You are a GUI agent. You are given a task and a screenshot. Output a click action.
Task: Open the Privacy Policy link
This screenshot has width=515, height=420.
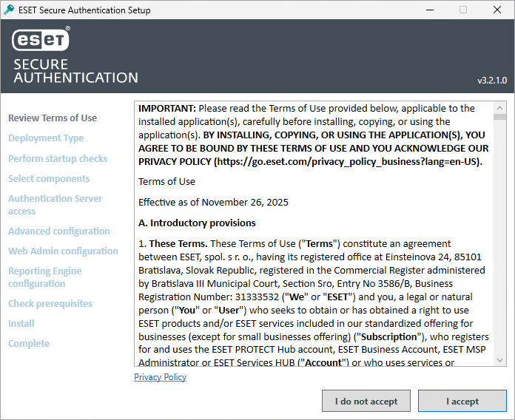click(160, 377)
